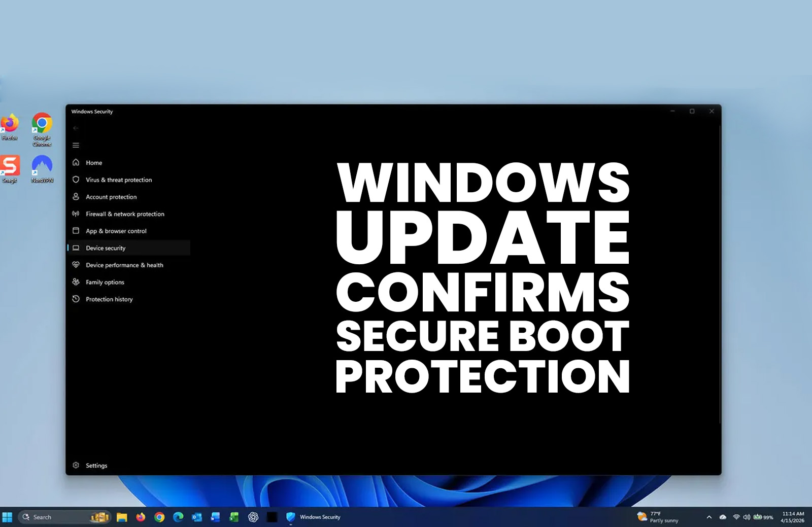Select Account protection in sidebar

111,197
